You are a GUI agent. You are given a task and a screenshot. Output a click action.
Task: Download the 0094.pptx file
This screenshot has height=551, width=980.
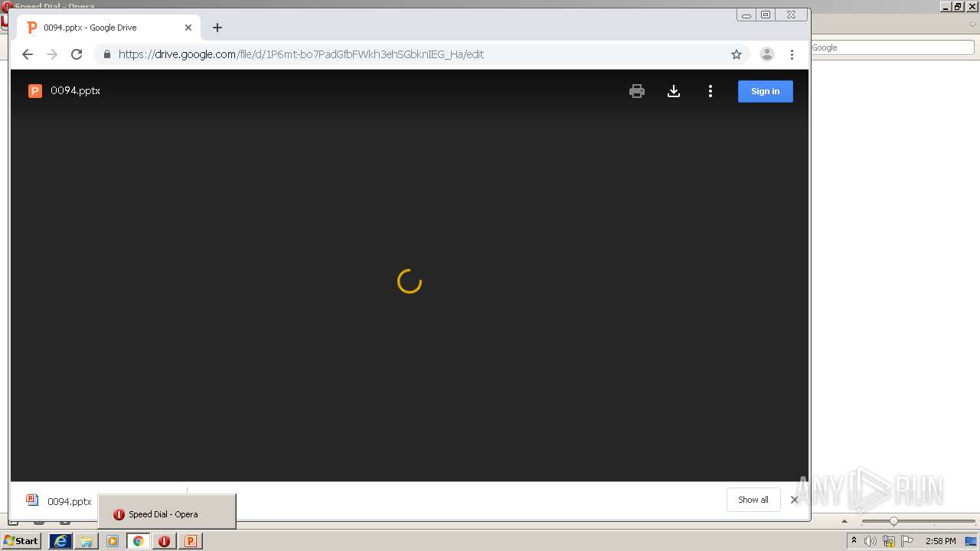[674, 91]
